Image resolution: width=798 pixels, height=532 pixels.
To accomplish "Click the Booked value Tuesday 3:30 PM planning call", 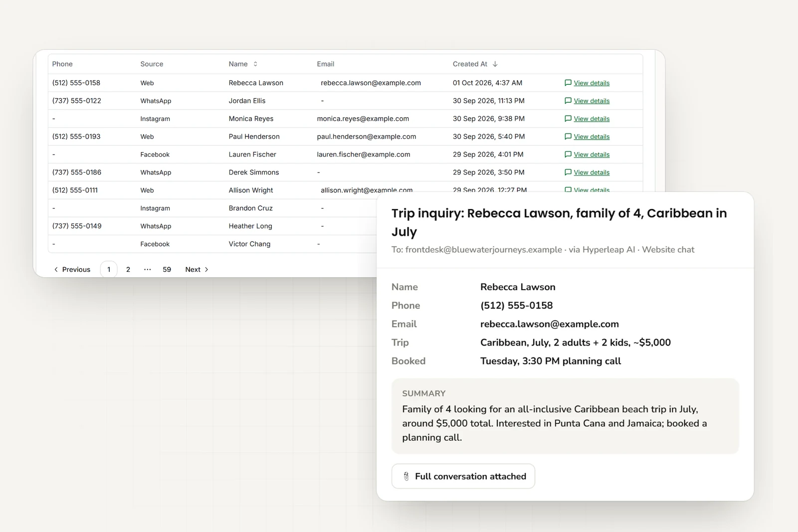I will (x=551, y=361).
